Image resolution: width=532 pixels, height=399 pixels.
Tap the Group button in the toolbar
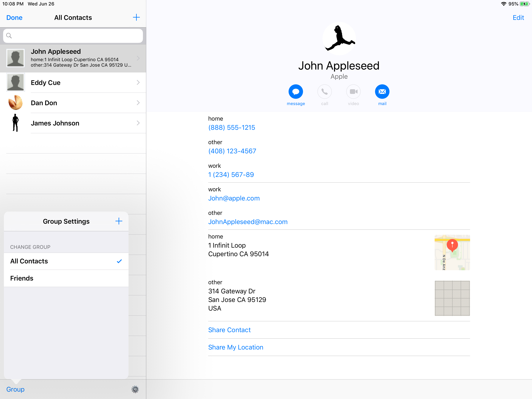click(x=15, y=389)
